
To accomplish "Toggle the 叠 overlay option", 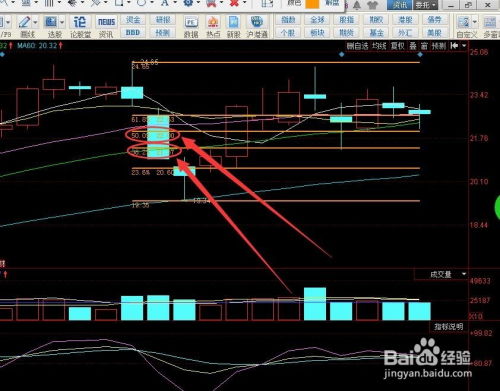I will point(413,46).
